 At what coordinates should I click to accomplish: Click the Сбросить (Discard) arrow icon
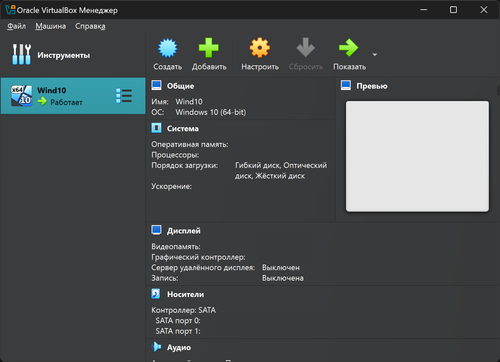pyautogui.click(x=305, y=48)
